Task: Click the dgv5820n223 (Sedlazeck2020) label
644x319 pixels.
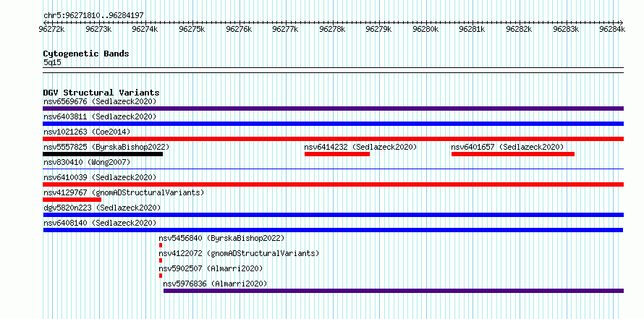Action: click(102, 208)
